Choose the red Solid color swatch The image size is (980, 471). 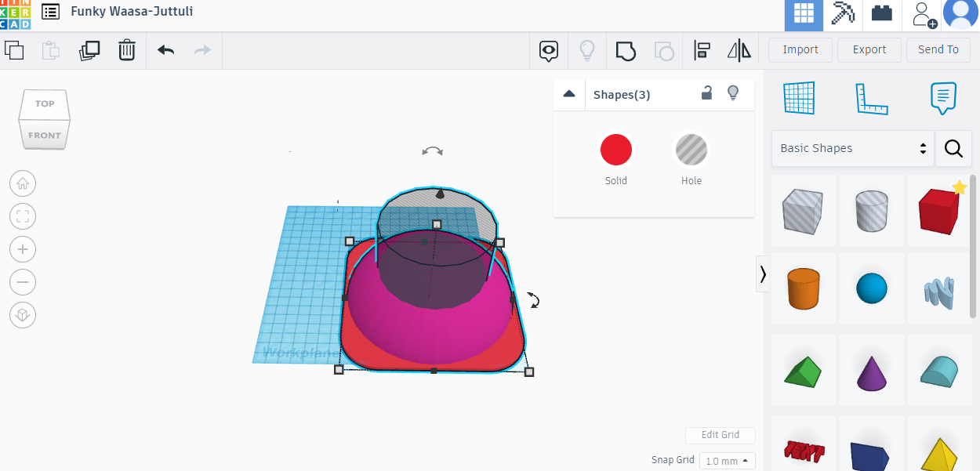pos(616,150)
